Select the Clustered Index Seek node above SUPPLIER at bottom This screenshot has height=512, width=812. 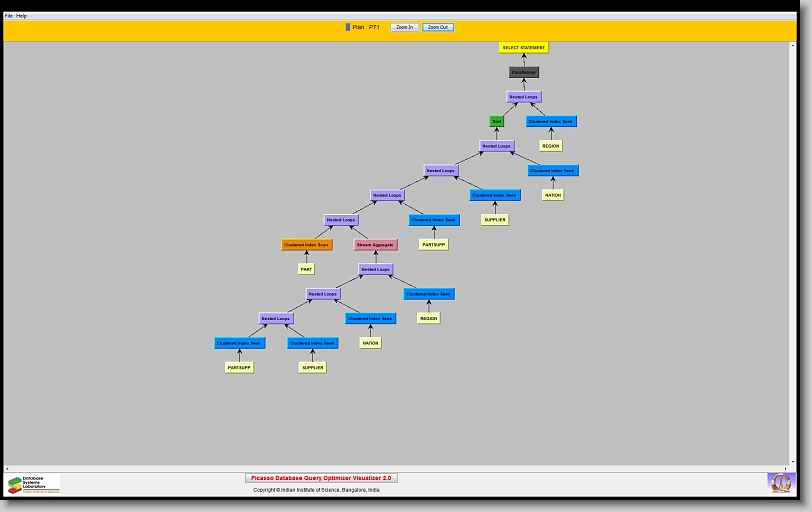(313, 343)
